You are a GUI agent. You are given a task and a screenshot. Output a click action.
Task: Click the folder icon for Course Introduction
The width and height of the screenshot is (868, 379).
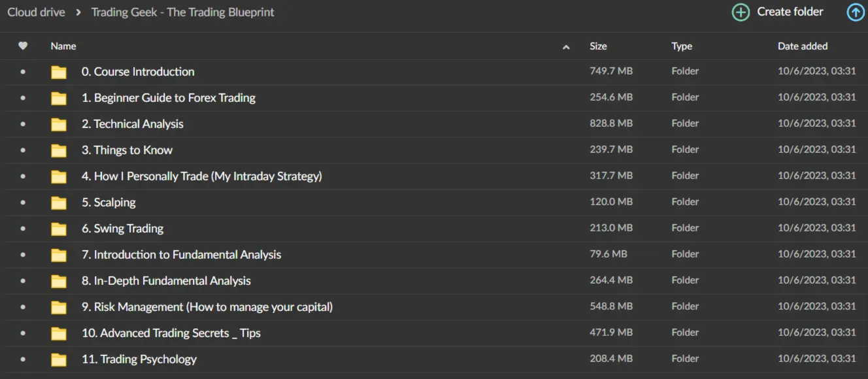(x=59, y=72)
